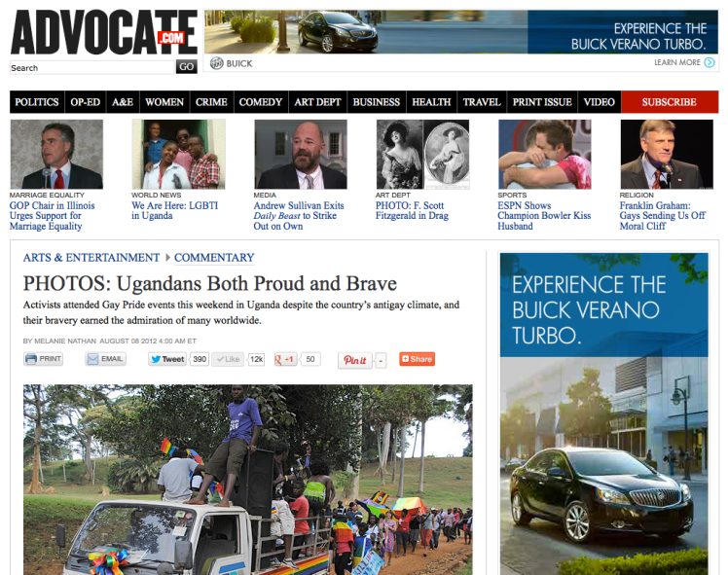Click the ESPN bowler kiss thumbnail

(545, 154)
